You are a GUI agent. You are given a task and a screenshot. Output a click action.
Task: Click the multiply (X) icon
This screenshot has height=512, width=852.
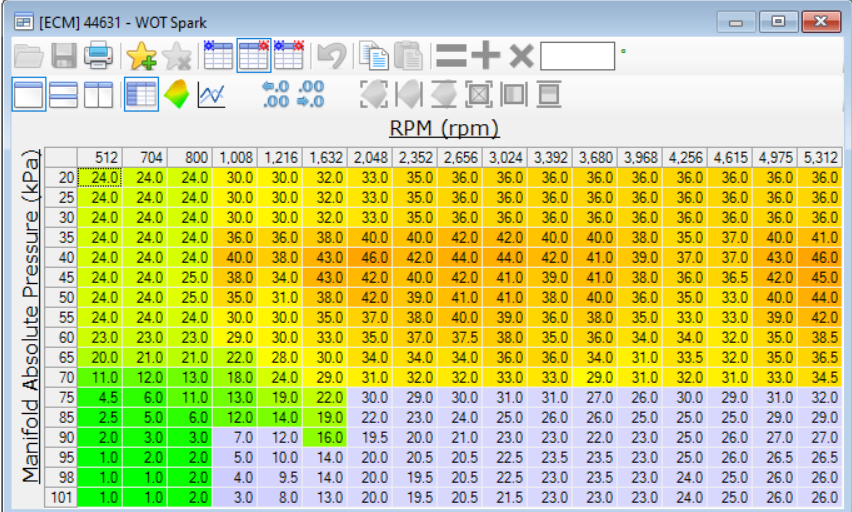click(520, 56)
